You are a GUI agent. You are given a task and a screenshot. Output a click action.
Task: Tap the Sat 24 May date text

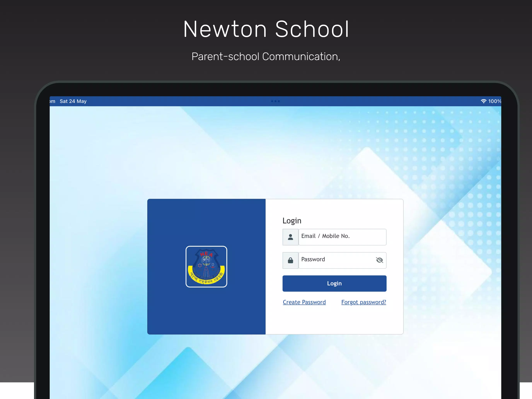click(73, 101)
